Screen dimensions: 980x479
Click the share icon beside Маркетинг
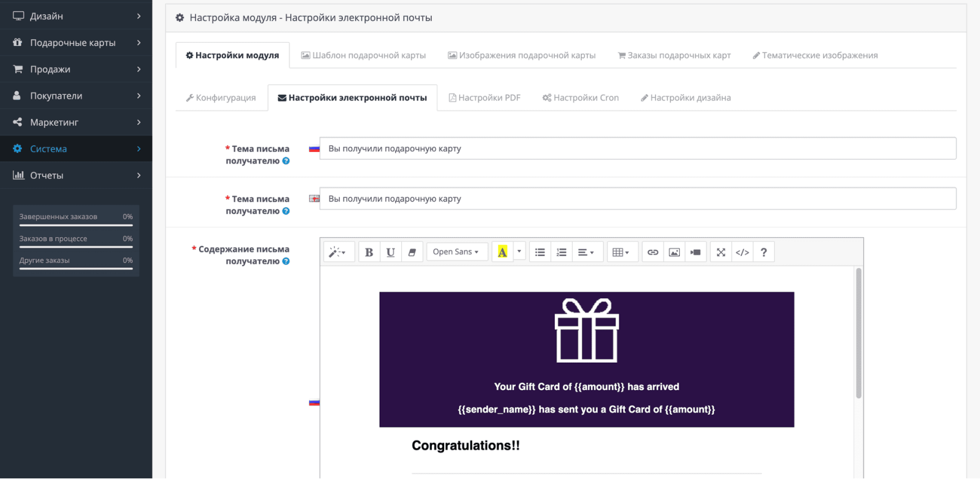click(18, 122)
